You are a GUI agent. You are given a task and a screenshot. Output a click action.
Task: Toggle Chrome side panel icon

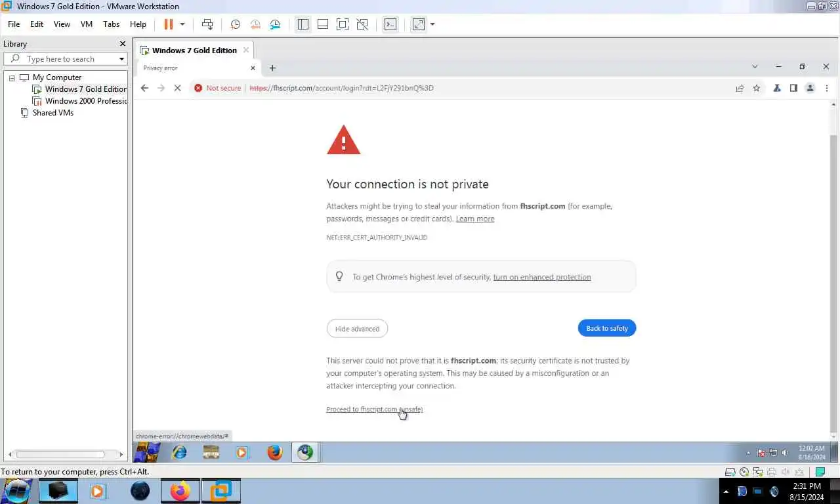793,88
